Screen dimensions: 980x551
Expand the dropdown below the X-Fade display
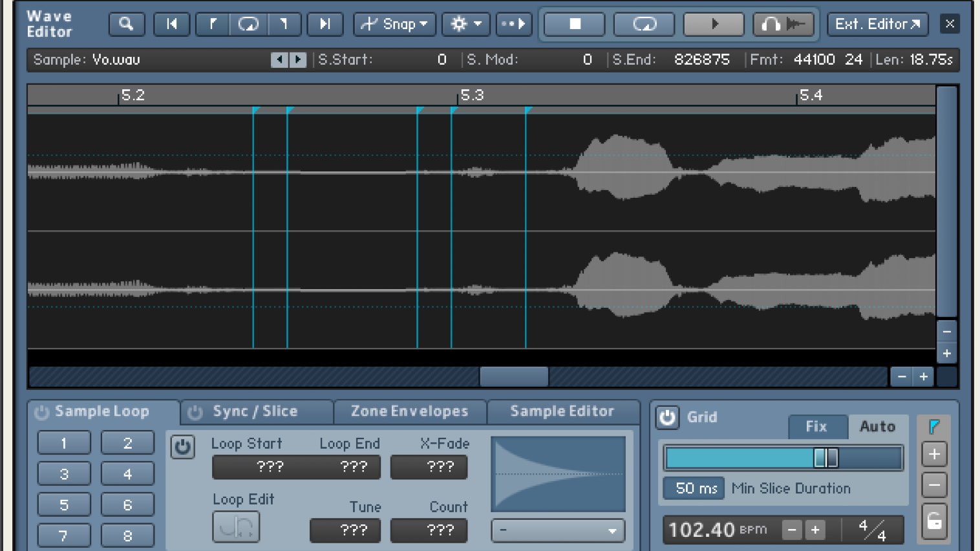(x=558, y=531)
